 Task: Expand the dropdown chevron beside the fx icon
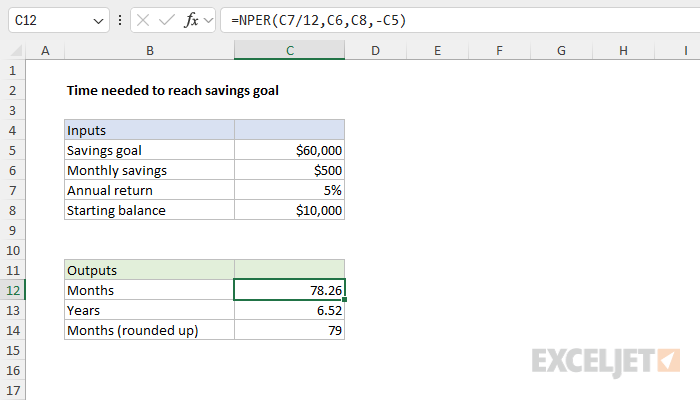pos(208,20)
